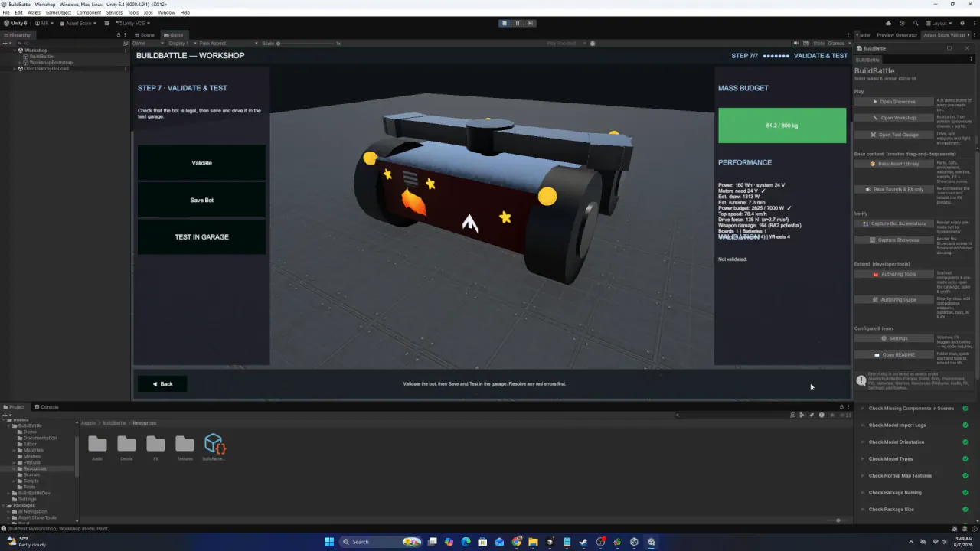The height and width of the screenshot is (551, 980).
Task: Open File Explorer from the taskbar
Action: [x=533, y=542]
